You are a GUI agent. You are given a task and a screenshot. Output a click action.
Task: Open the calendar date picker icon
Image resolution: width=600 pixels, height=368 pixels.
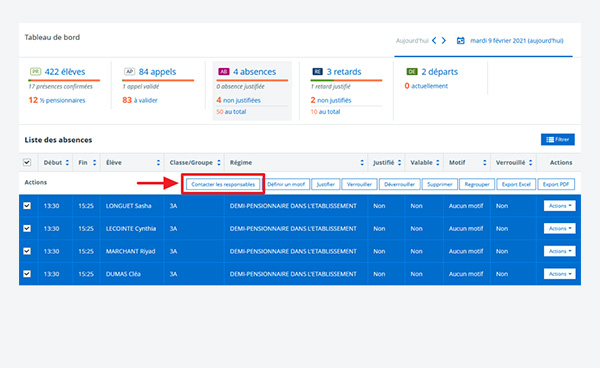pos(461,41)
